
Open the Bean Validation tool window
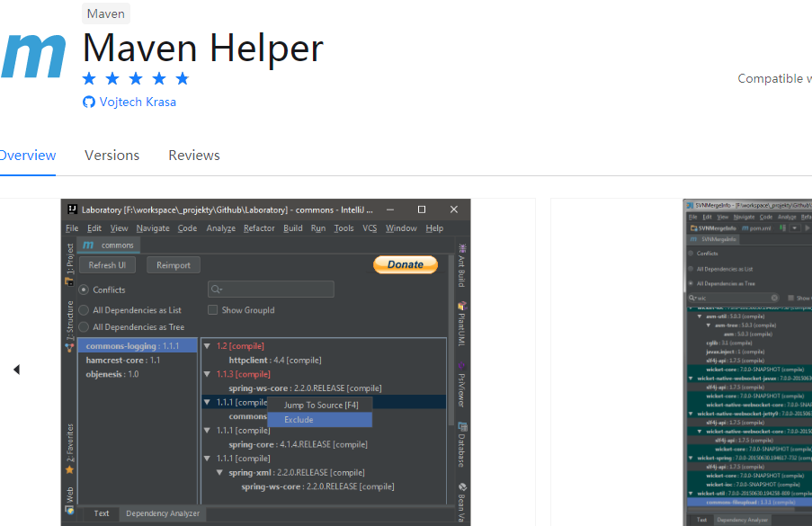pyautogui.click(x=462, y=503)
